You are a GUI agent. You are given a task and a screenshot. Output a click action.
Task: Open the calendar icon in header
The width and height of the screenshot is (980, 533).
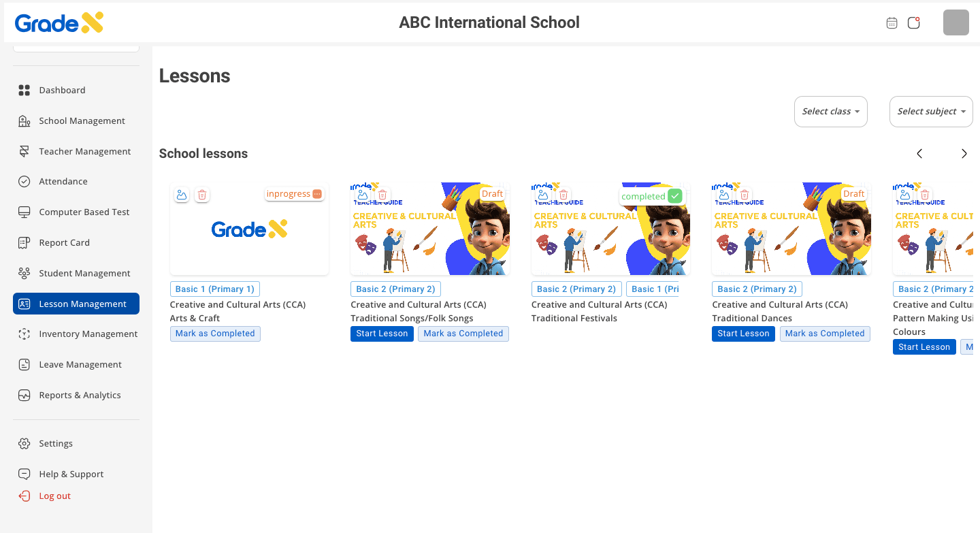pos(892,23)
